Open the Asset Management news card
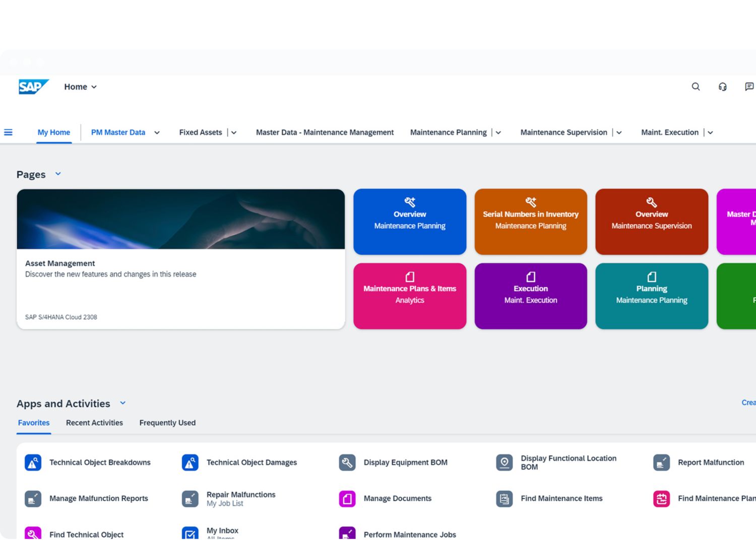 (181, 259)
